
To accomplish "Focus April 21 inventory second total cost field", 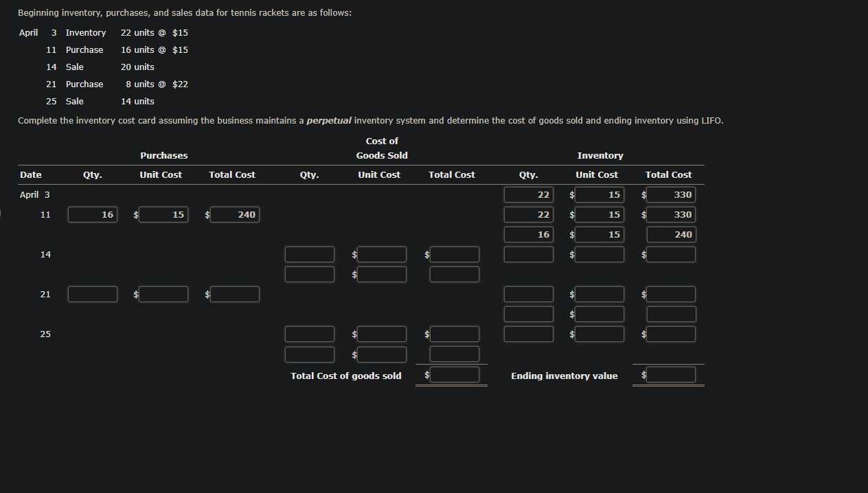I will [671, 314].
